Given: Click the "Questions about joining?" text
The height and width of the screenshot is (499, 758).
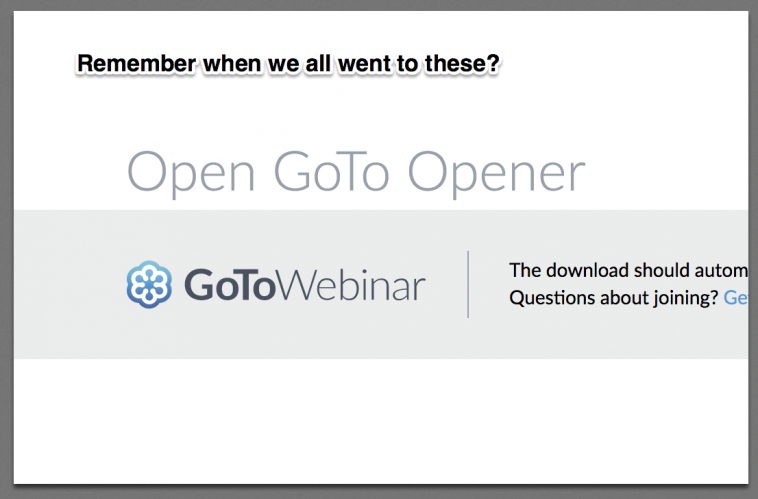Looking at the screenshot, I should click(613, 297).
